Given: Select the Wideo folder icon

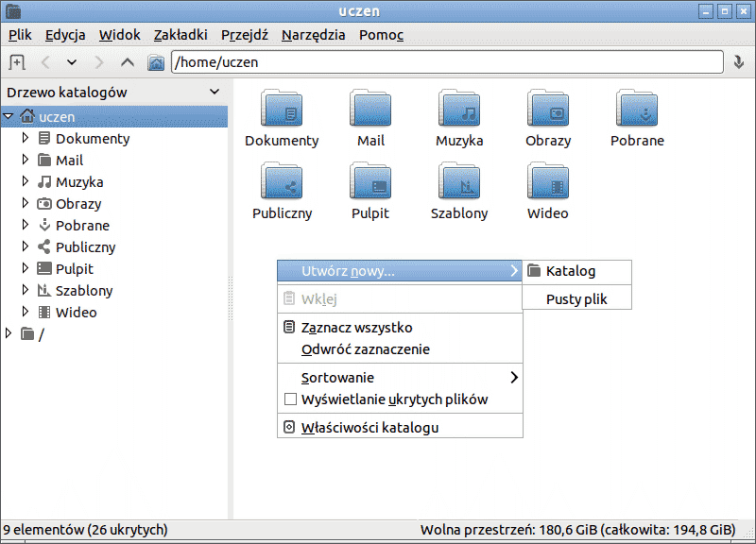Looking at the screenshot, I should click(x=548, y=181).
